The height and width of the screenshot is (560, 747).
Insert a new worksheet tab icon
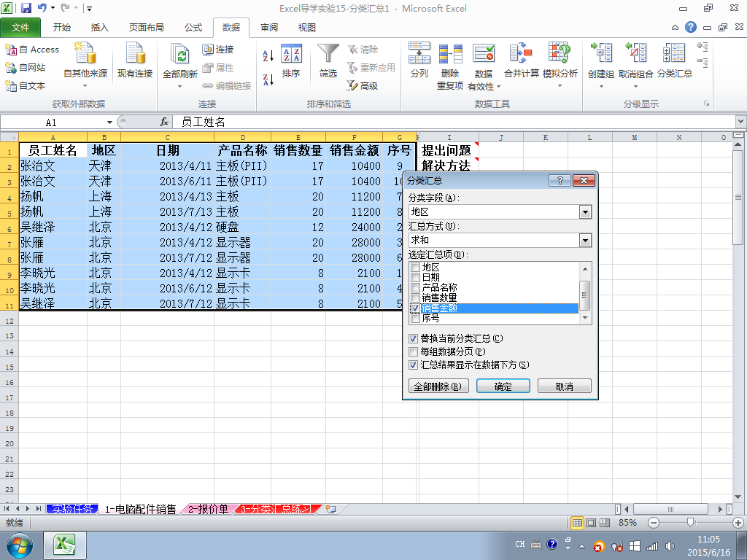pyautogui.click(x=330, y=509)
